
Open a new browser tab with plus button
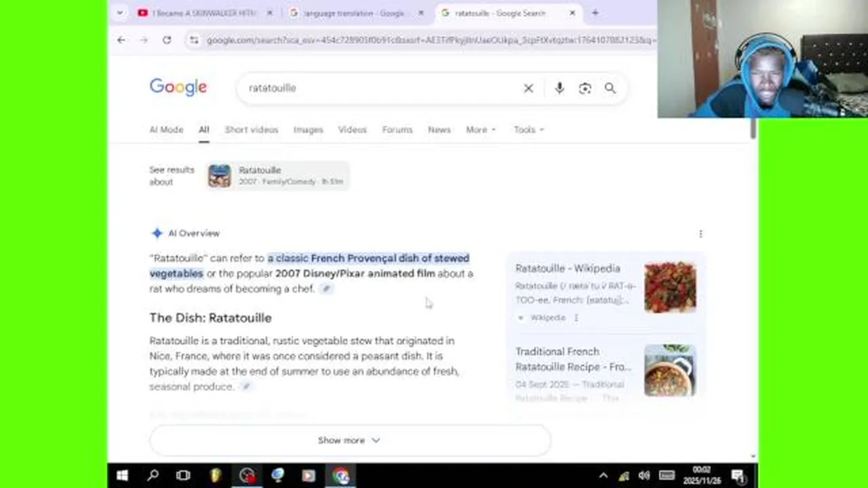tap(595, 13)
